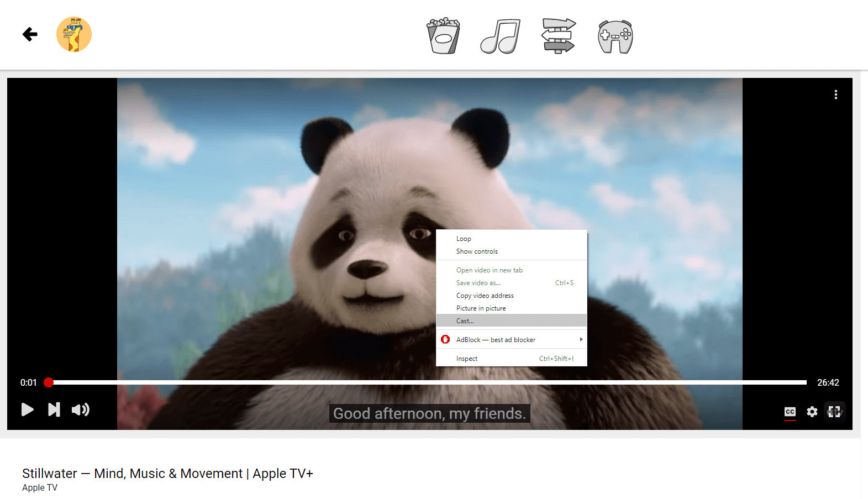Click the Stillwater video title
Screen dimensions: 868x499
click(167, 474)
